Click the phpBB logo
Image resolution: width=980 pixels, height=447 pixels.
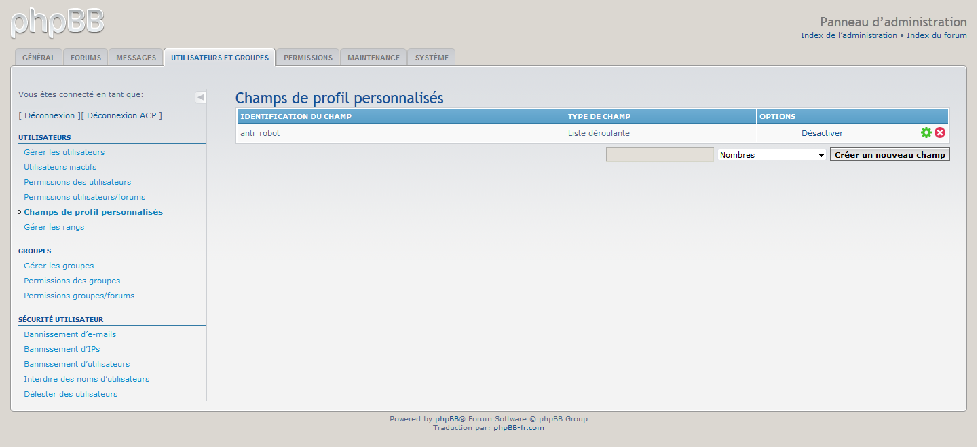click(58, 22)
